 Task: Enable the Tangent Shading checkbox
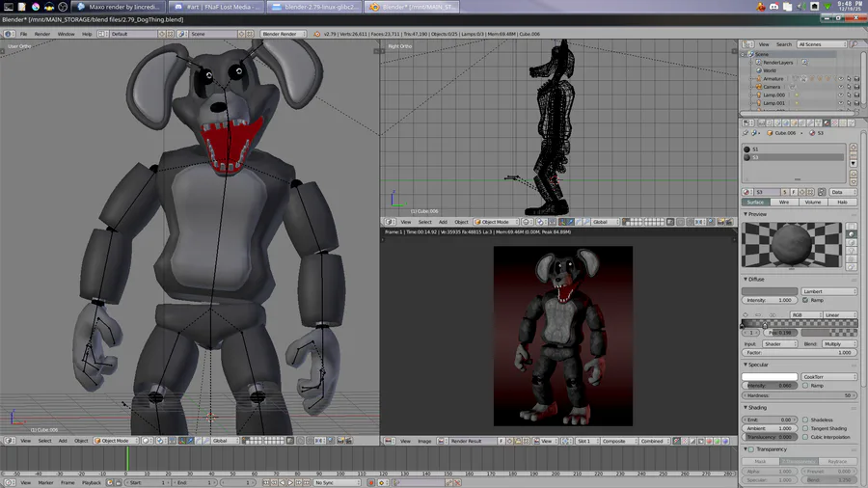806,428
